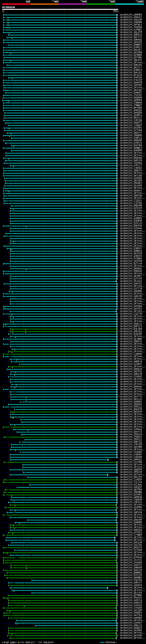Screen dimensions: 146x644
Task: Select the UniRef100_B3MP17 label
Action: (131, 48)
